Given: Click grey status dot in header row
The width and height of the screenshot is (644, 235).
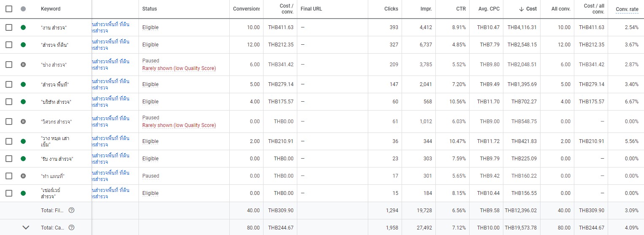Looking at the screenshot, I should (23, 9).
